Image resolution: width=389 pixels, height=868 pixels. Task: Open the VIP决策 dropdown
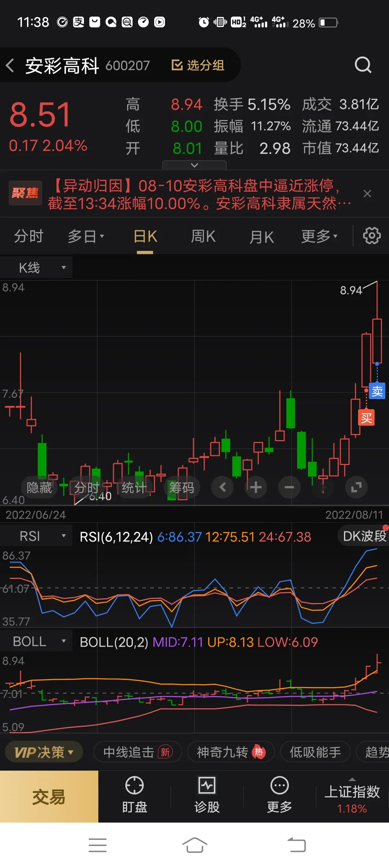coord(44,752)
